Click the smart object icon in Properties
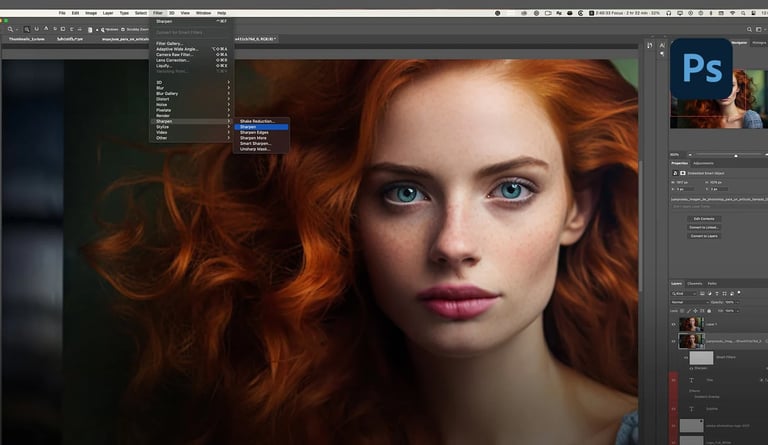768x445 pixels. (x=675, y=173)
